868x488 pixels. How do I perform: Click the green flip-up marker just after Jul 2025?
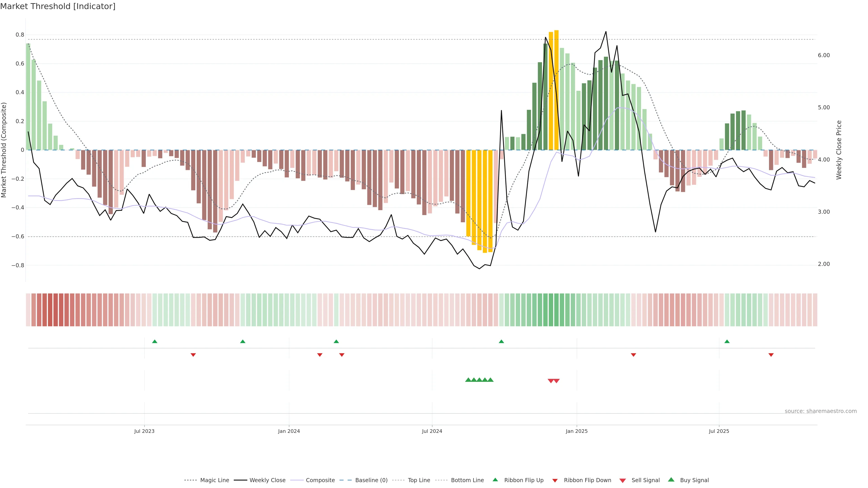[x=727, y=342]
